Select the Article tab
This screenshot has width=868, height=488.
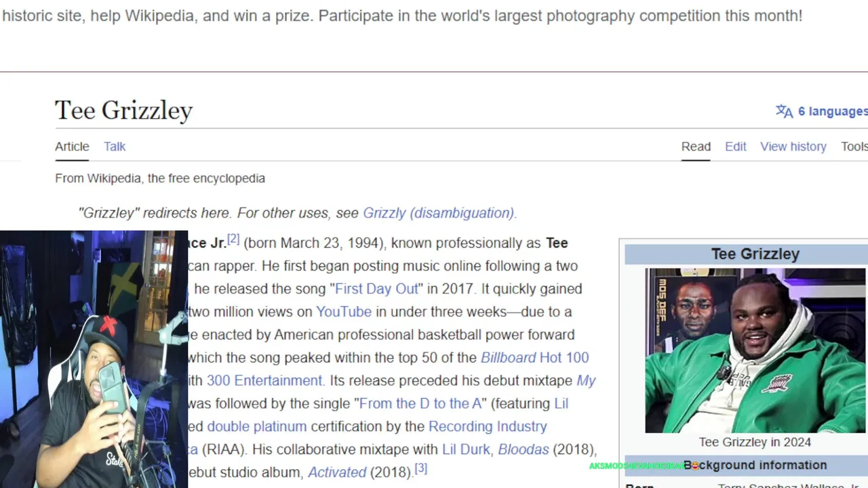72,146
